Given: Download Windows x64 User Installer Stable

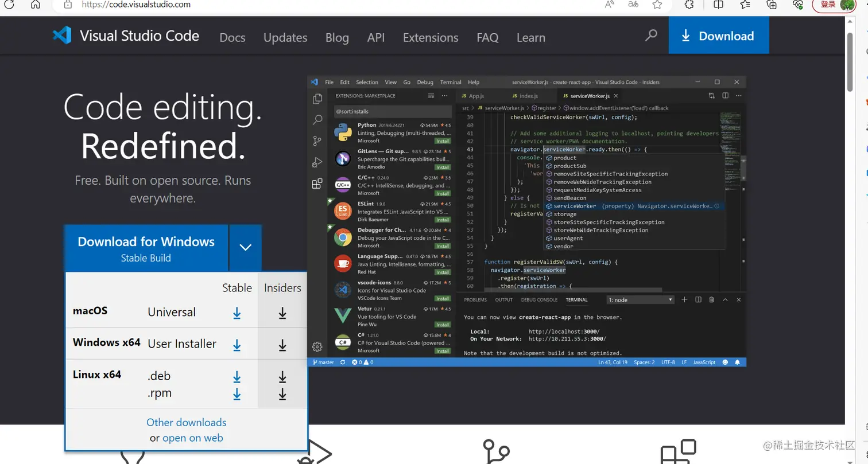Looking at the screenshot, I should click(x=237, y=345).
